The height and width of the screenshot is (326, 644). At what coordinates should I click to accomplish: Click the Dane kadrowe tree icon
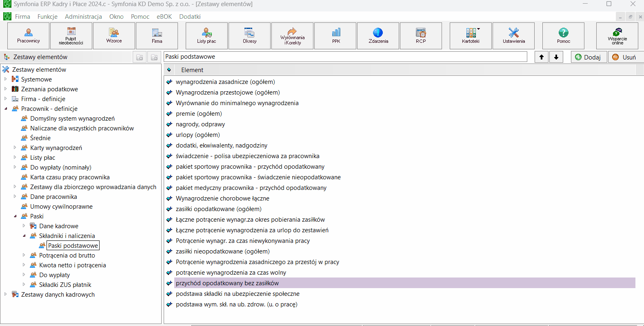tap(33, 226)
